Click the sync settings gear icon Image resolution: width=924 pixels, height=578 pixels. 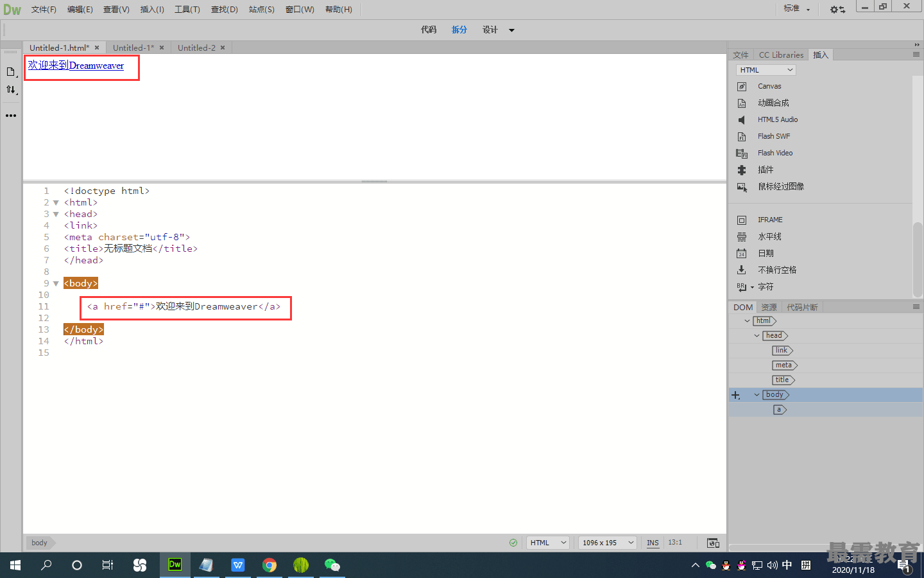tap(837, 9)
